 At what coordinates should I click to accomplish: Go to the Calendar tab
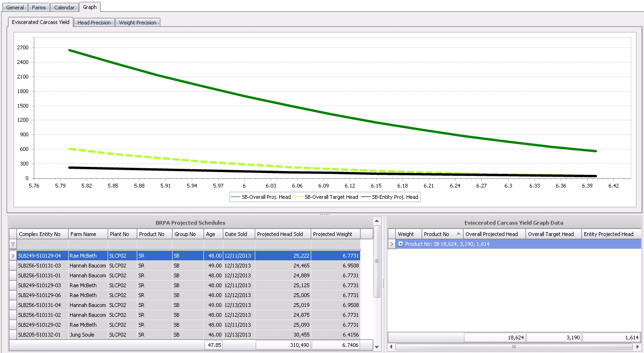(64, 8)
